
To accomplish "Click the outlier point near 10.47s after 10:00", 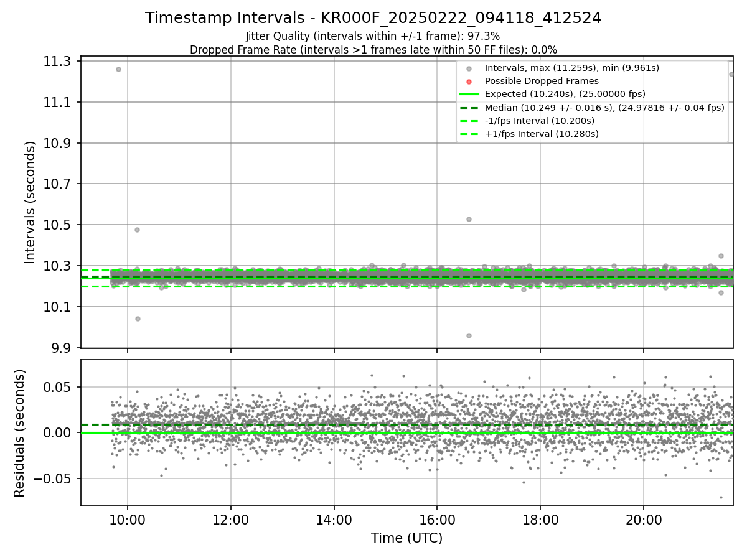I will pos(137,230).
